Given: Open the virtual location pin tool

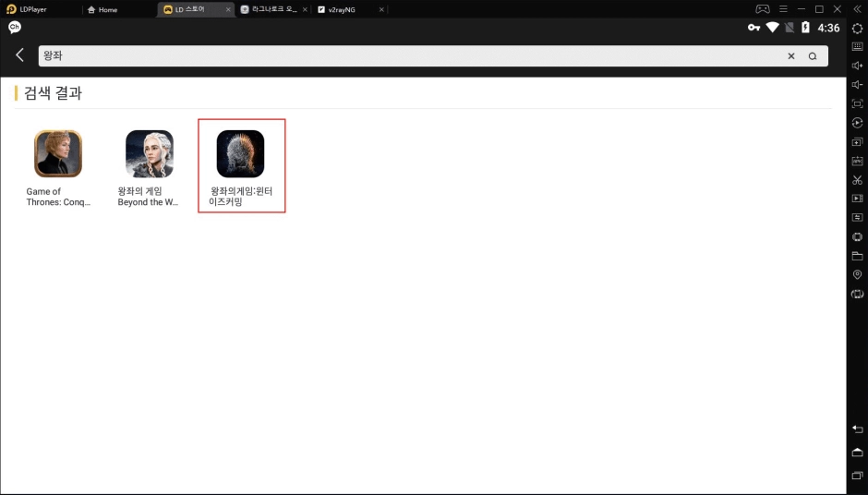Looking at the screenshot, I should pos(857,275).
